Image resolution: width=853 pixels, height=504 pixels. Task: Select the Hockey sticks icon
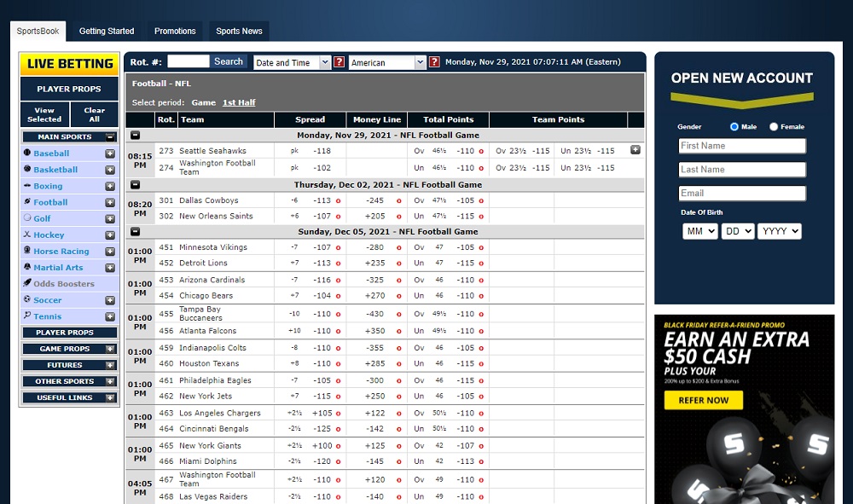coord(27,235)
